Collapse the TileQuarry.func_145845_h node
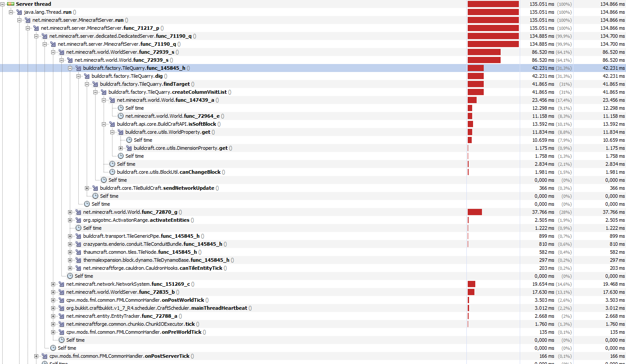Screen dimensions: 626x364 (70, 68)
